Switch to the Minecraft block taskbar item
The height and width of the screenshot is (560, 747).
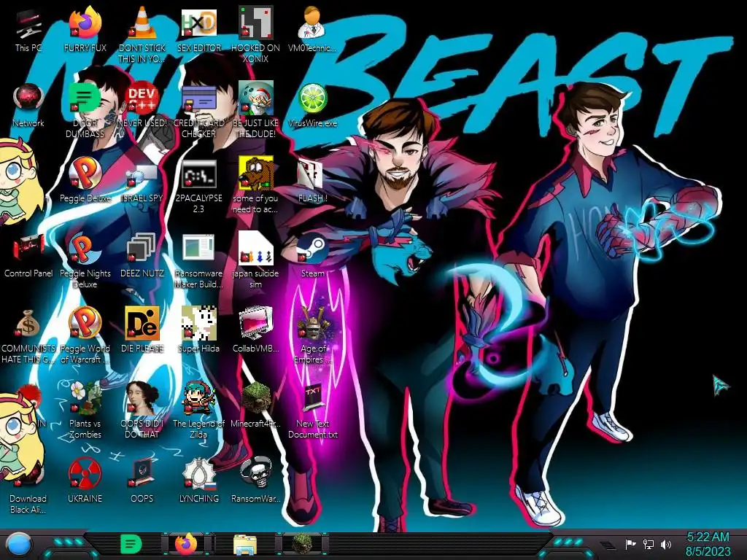tap(302, 544)
